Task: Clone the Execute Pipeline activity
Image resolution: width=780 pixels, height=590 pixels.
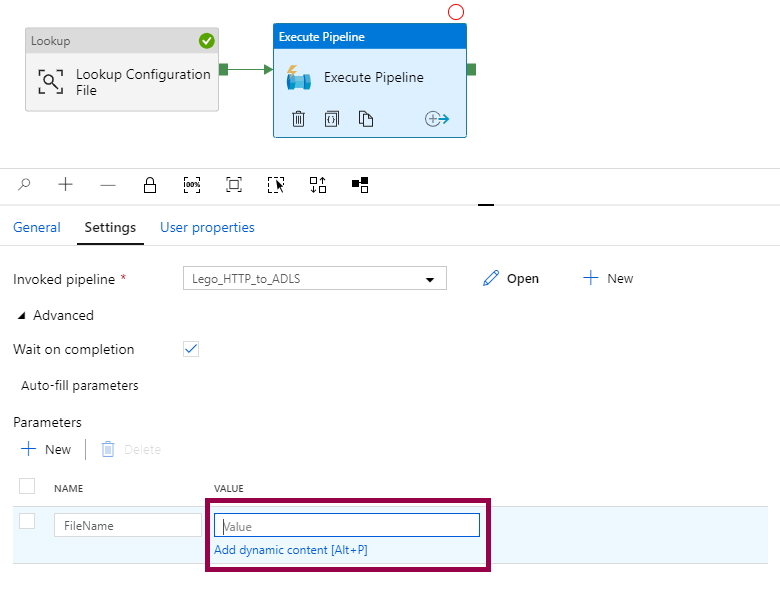Action: point(366,119)
